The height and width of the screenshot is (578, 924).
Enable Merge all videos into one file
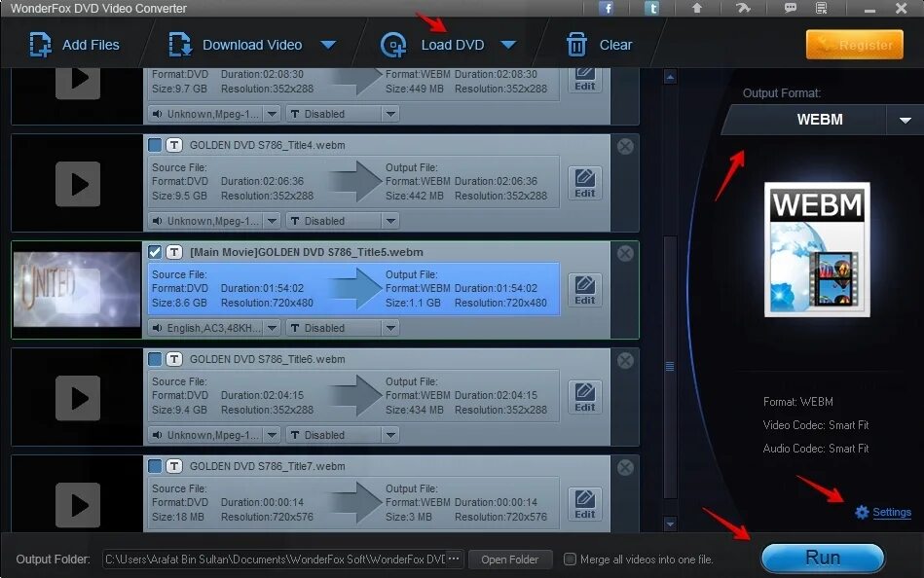pos(570,560)
